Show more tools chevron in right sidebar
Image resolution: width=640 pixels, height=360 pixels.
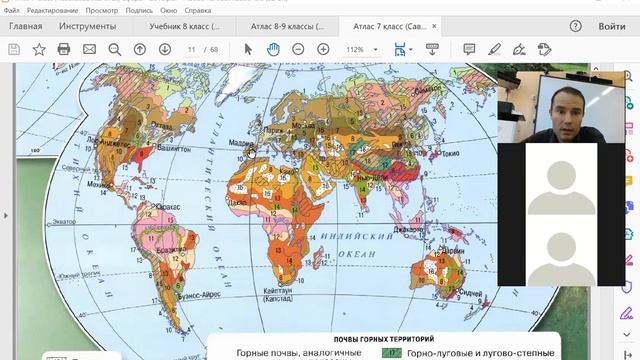627,334
